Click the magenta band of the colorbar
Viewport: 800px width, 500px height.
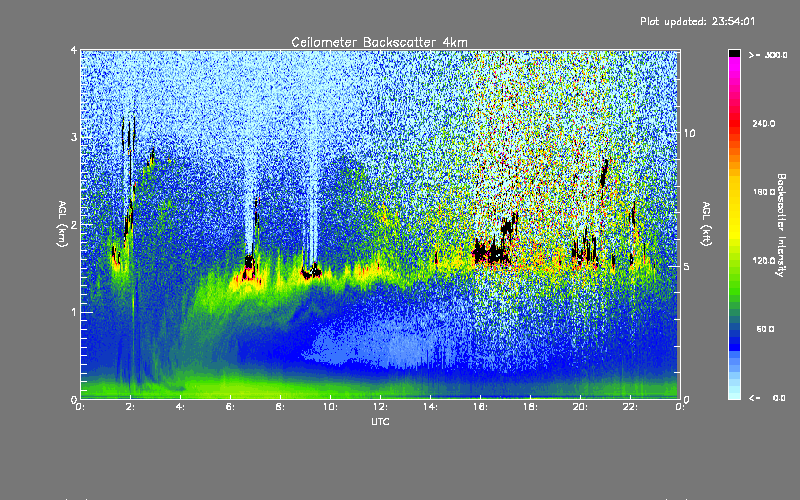point(734,65)
